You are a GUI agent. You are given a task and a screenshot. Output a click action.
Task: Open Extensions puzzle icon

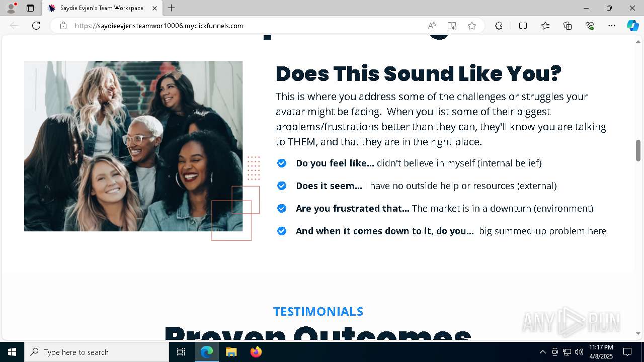[499, 26]
